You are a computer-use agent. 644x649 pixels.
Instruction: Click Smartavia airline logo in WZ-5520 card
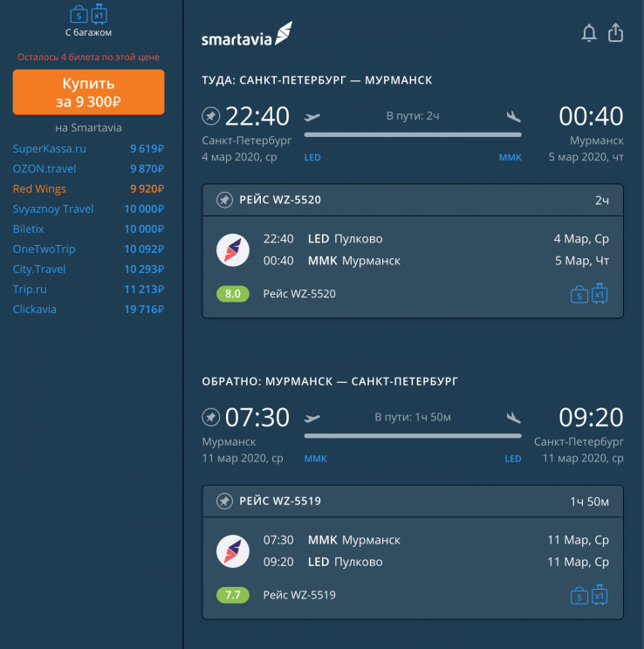point(233,250)
